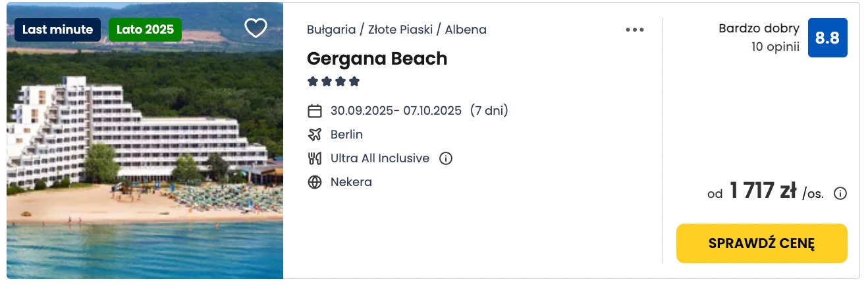Open the three-dot more options menu
868x285 pixels.
click(x=635, y=30)
